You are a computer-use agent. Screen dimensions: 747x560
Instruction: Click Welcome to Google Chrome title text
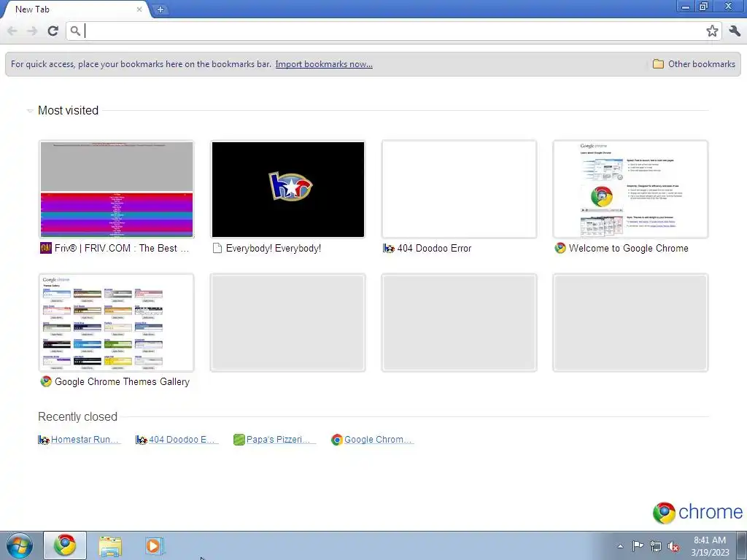click(x=628, y=248)
